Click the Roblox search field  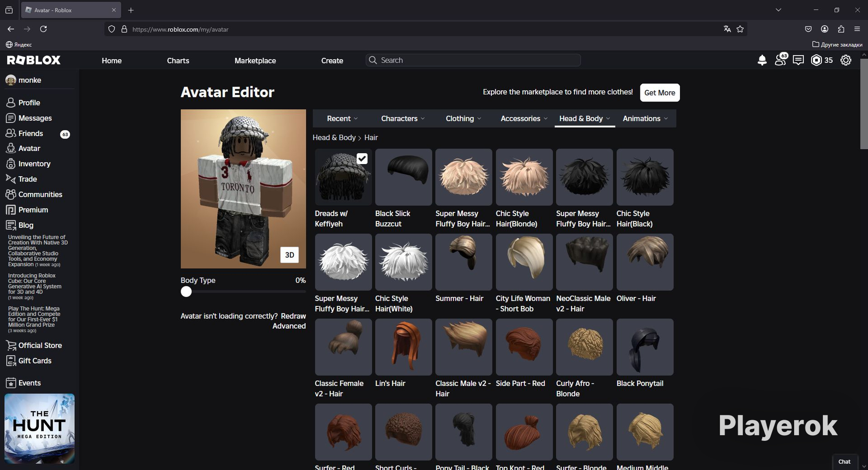pyautogui.click(x=473, y=60)
